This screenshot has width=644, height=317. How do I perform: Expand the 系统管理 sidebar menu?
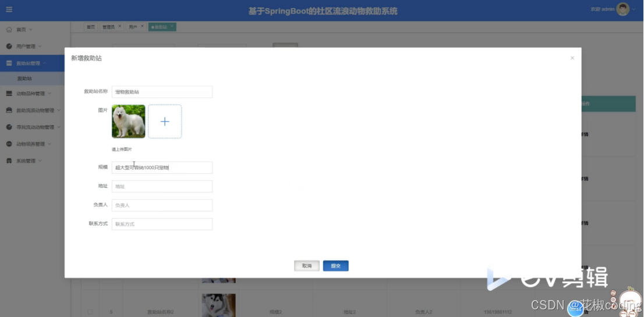[40, 161]
